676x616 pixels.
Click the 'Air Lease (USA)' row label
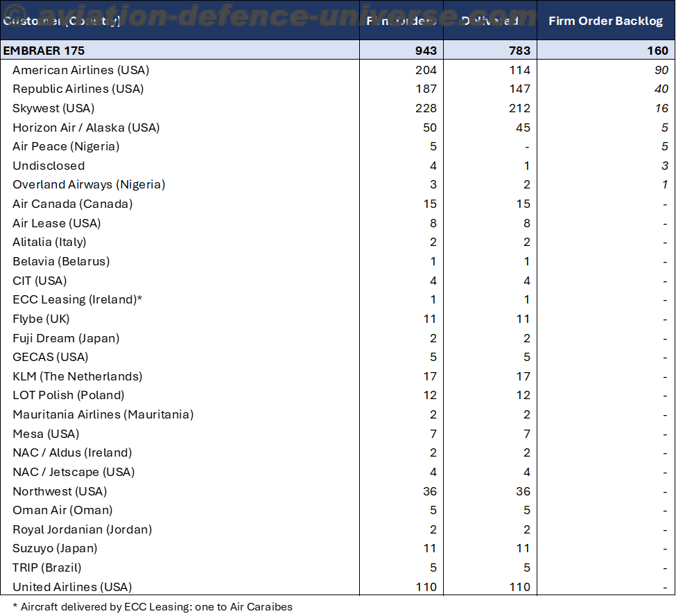pyautogui.click(x=56, y=224)
